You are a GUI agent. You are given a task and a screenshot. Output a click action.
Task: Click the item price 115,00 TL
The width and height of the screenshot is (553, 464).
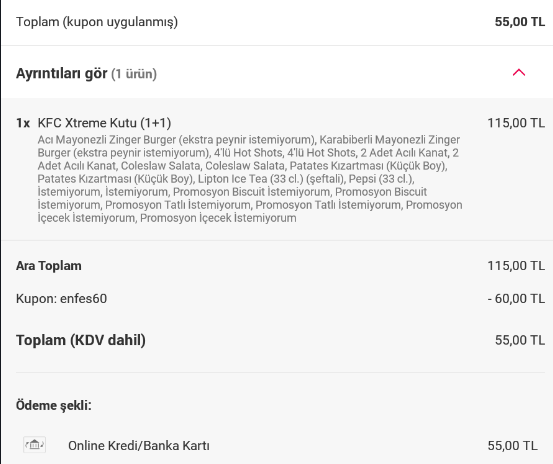tap(516, 123)
